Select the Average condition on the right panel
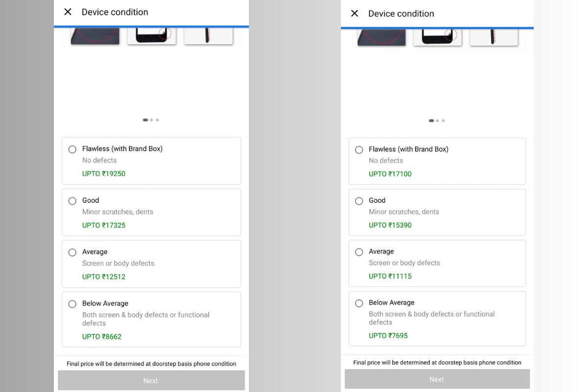 click(359, 252)
